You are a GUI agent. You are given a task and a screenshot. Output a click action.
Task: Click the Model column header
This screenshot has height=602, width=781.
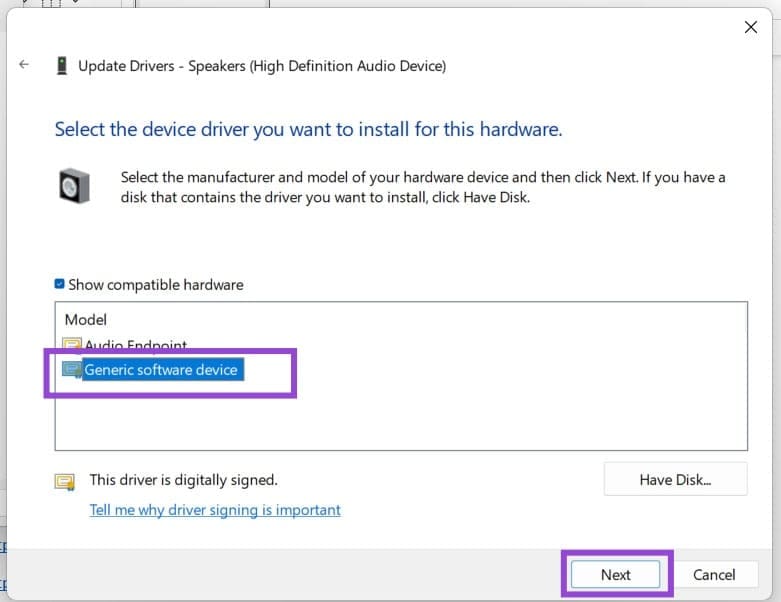click(x=85, y=320)
